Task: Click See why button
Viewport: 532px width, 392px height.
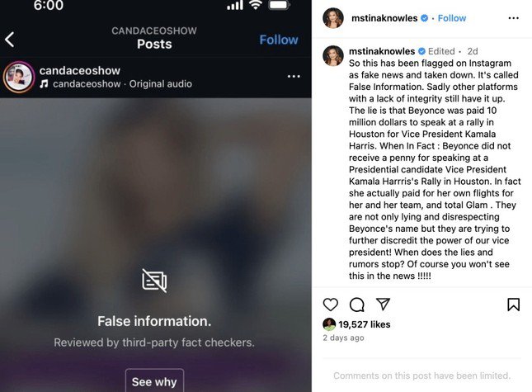Action: pos(154,381)
